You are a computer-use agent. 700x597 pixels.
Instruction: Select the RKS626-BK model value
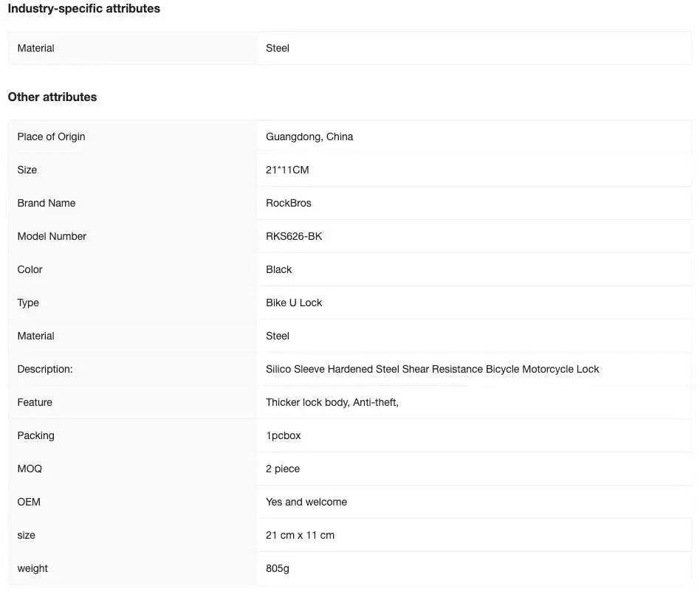pos(294,236)
